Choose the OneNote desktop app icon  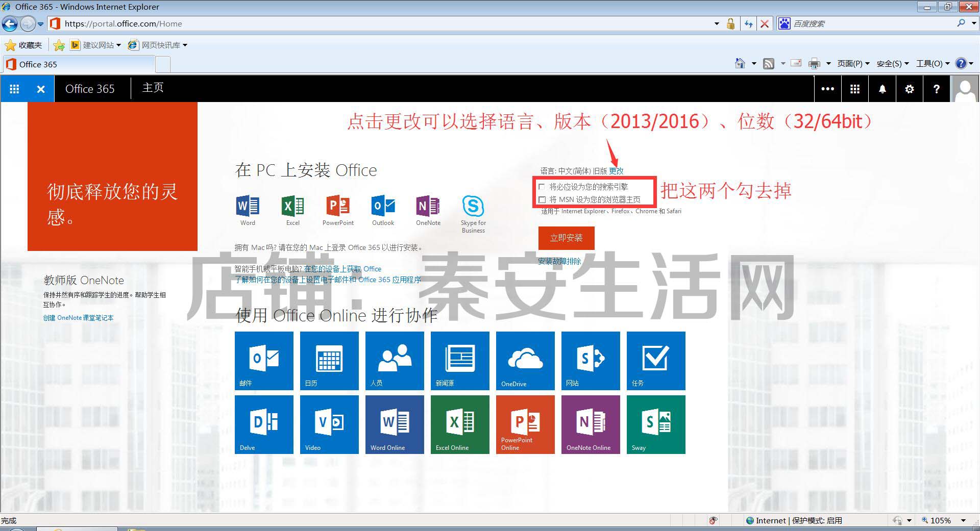[x=428, y=206]
